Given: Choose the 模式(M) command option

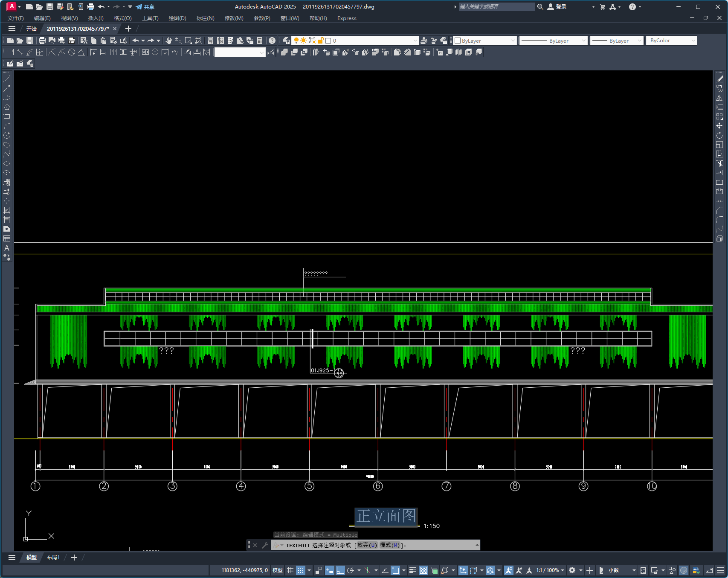Looking at the screenshot, I should click(390, 545).
